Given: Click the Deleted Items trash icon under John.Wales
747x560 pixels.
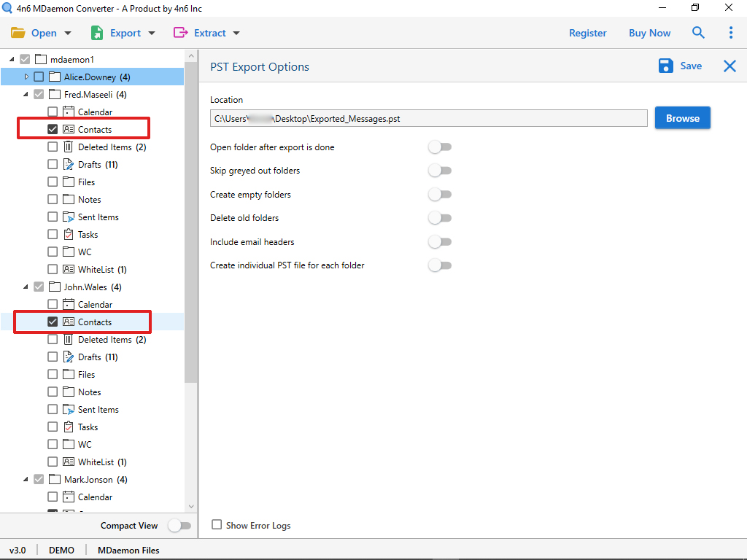Looking at the screenshot, I should click(x=69, y=340).
